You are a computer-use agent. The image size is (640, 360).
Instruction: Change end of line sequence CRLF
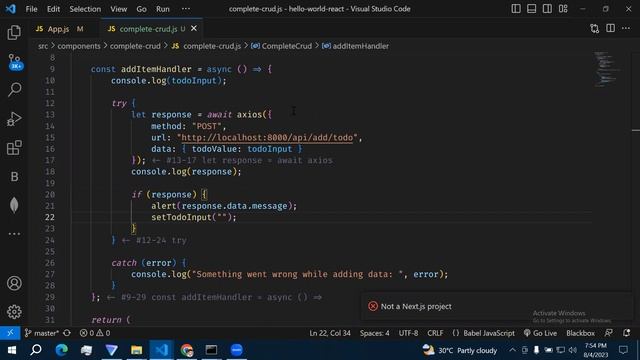click(435, 333)
